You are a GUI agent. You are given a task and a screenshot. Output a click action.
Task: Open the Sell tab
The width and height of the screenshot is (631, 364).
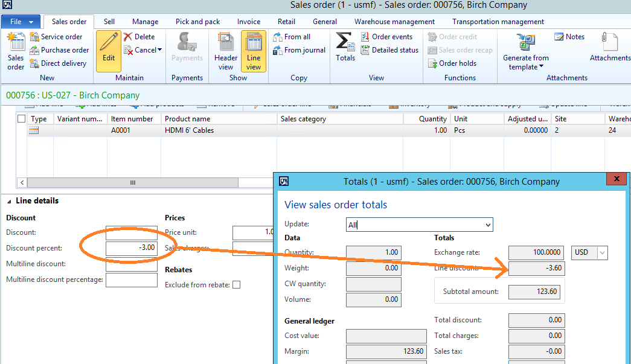(x=109, y=22)
